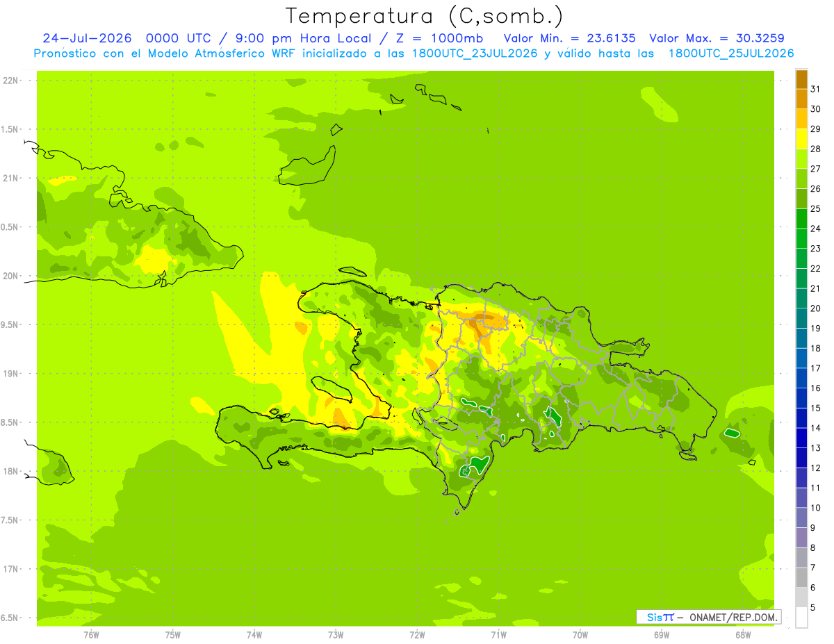The image size is (834, 644).
Task: Click the "31" value on the color bar
Action: 816,88
